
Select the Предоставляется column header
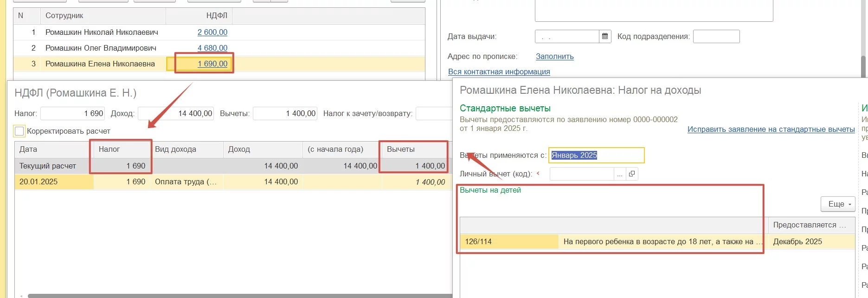click(x=811, y=225)
